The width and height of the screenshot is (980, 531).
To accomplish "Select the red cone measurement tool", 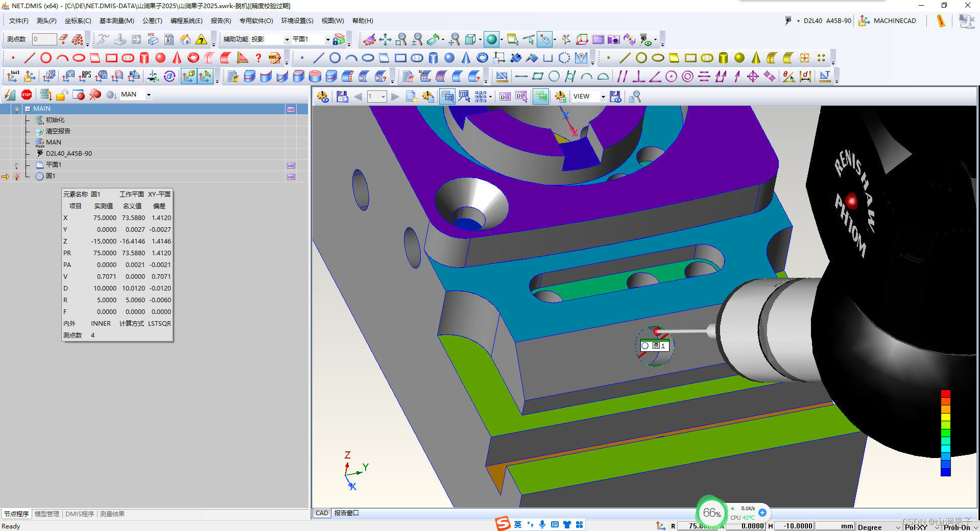I will 177,58.
